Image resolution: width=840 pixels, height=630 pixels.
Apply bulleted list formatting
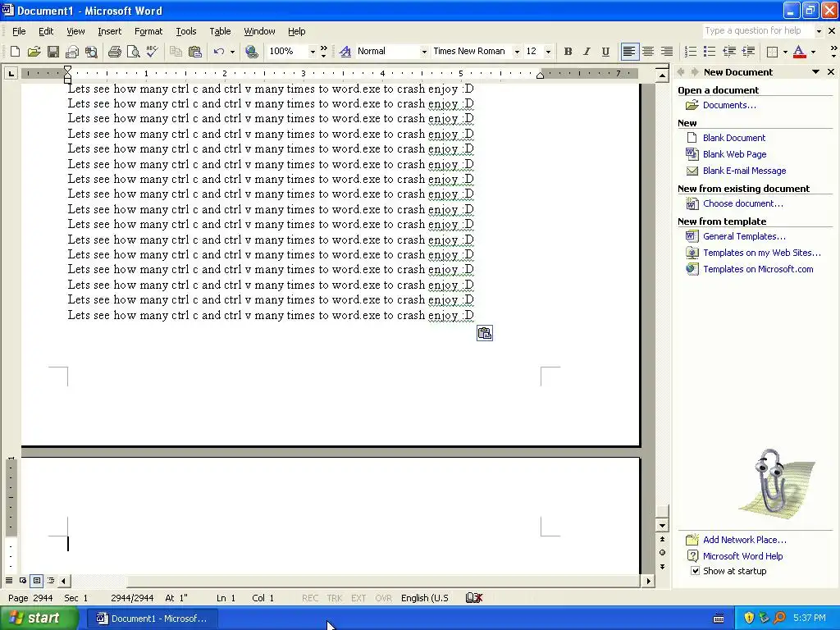click(x=710, y=52)
